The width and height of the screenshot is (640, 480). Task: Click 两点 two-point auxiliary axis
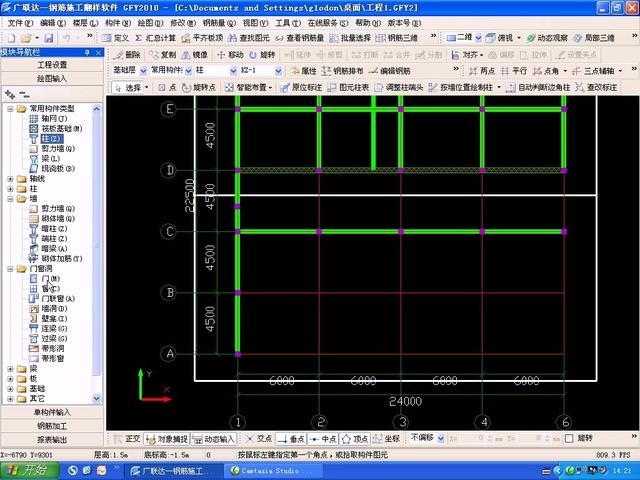click(x=482, y=71)
